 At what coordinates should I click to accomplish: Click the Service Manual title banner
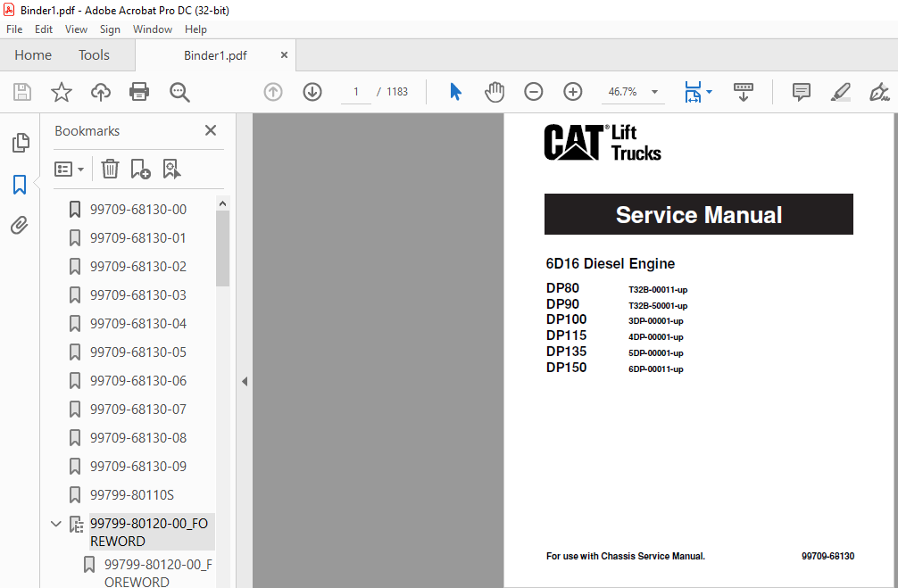point(699,214)
